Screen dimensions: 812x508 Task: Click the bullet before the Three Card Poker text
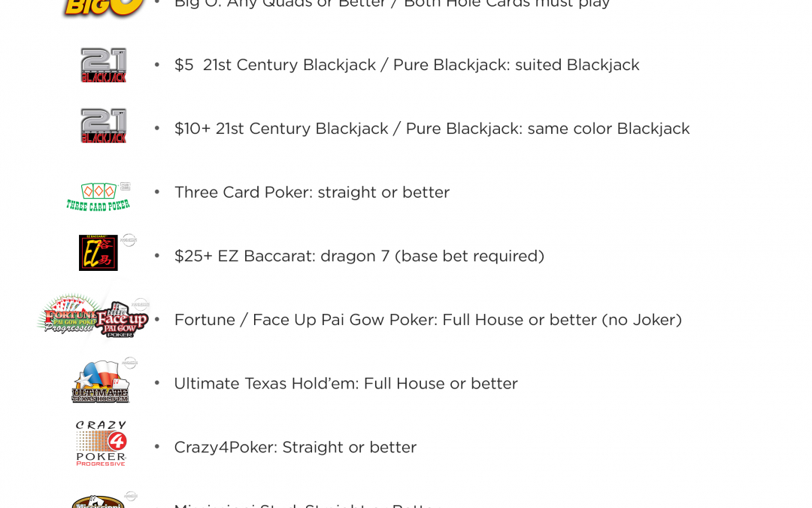[157, 192]
